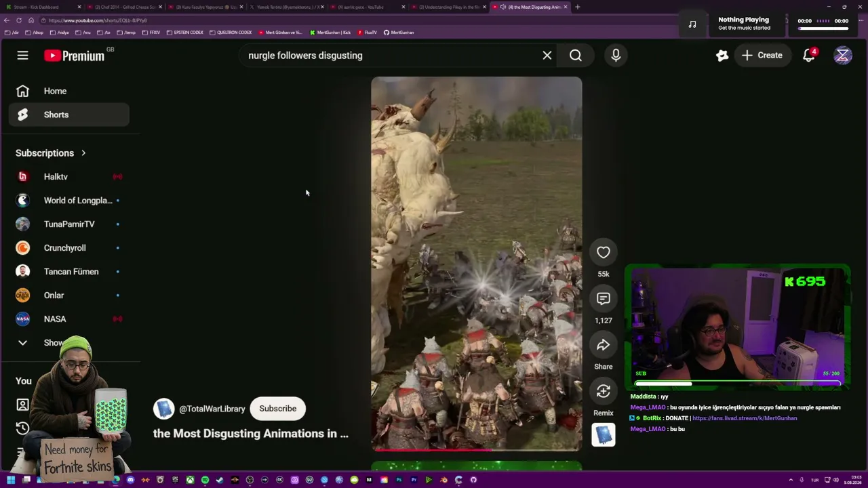
Task: Open the TunaPamirTV channel
Action: tap(68, 224)
